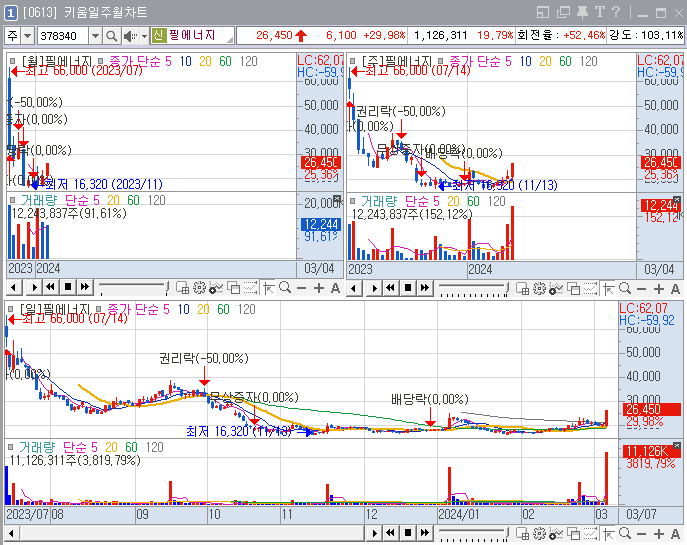687x545 pixels.
Task: Click the A icon on daily toolbar
Action: click(675, 534)
